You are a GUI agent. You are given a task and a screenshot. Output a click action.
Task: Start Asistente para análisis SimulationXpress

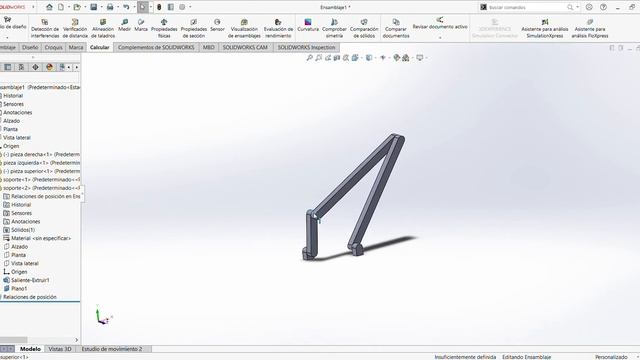coord(544,28)
